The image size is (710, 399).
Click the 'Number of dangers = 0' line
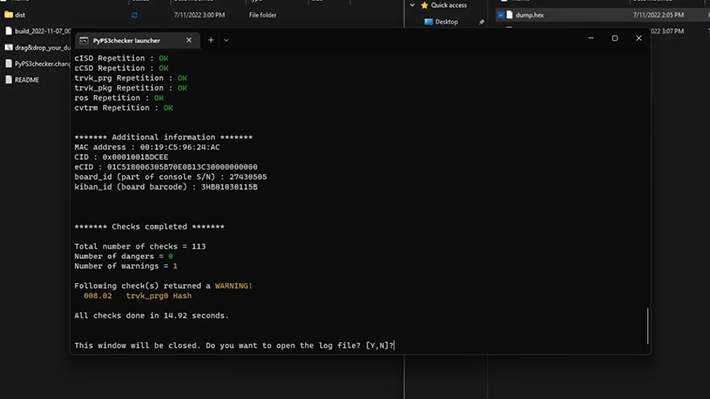click(x=124, y=256)
